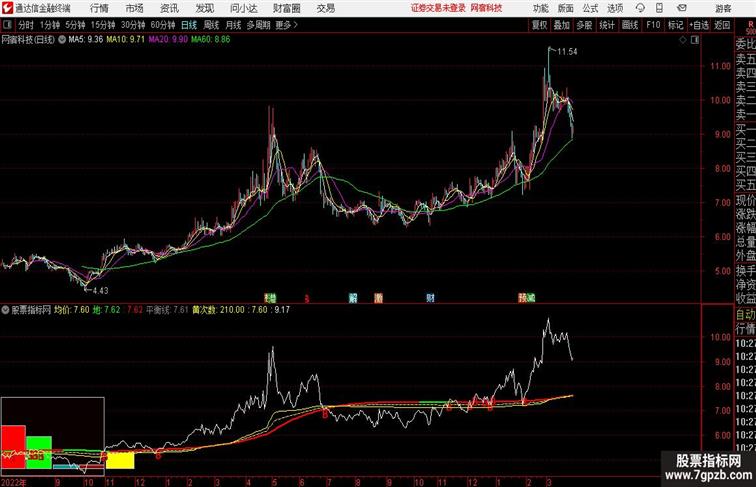Expand the 股票指标网 indicator dropdown arrow
The width and height of the screenshot is (756, 487).
pos(5,310)
